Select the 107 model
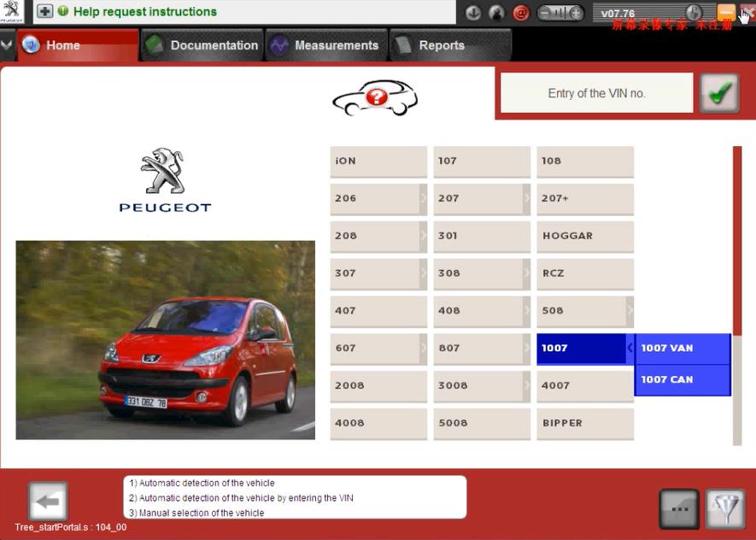This screenshot has width=756, height=540. coord(482,161)
